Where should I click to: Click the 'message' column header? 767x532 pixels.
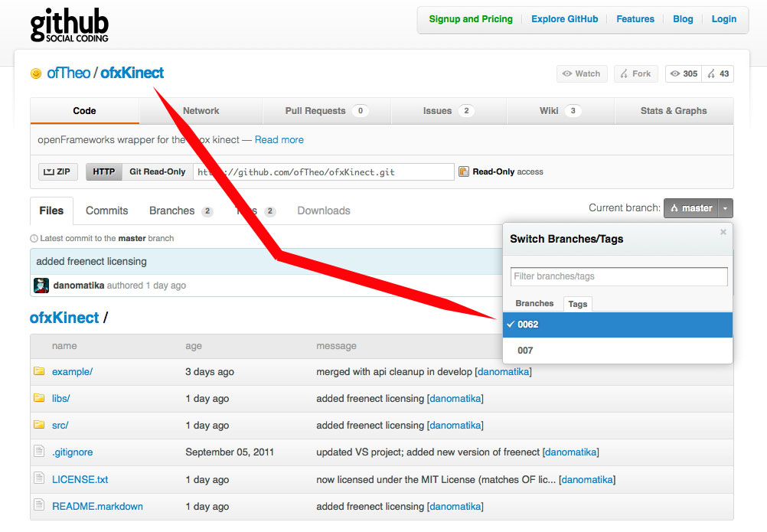coord(337,346)
